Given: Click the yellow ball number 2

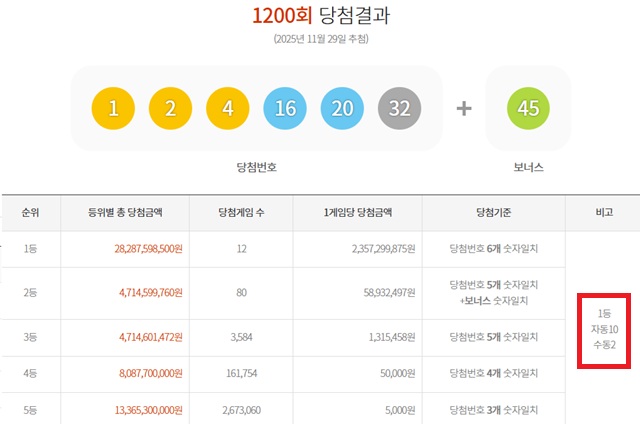Looking at the screenshot, I should tap(170, 108).
